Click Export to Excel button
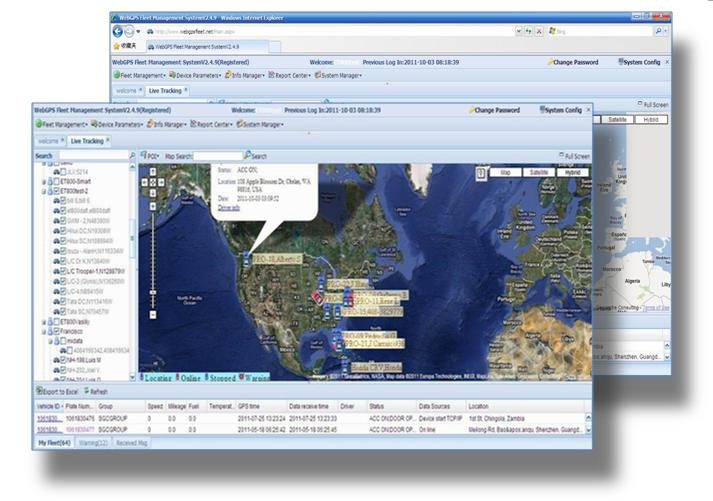Image resolution: width=713 pixels, height=501 pixels. pos(57,391)
